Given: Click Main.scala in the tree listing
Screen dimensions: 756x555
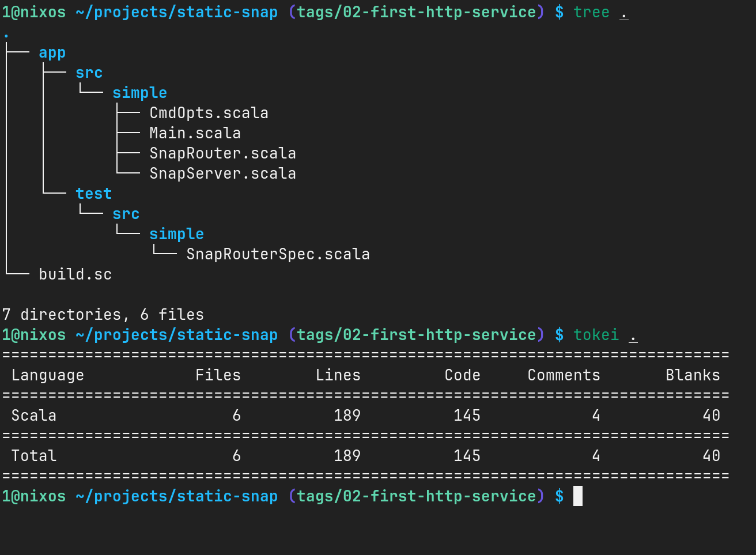Looking at the screenshot, I should pos(195,133).
